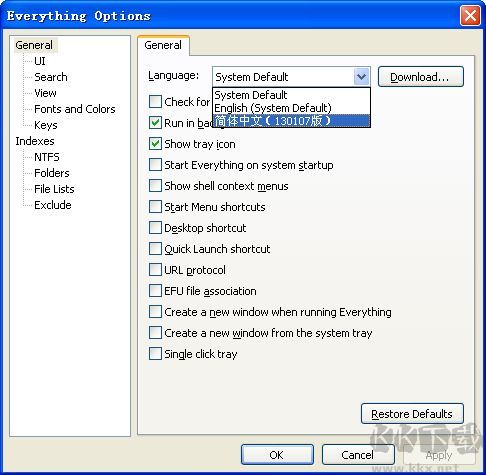
Task: Enable Single click tray option
Action: (x=155, y=354)
